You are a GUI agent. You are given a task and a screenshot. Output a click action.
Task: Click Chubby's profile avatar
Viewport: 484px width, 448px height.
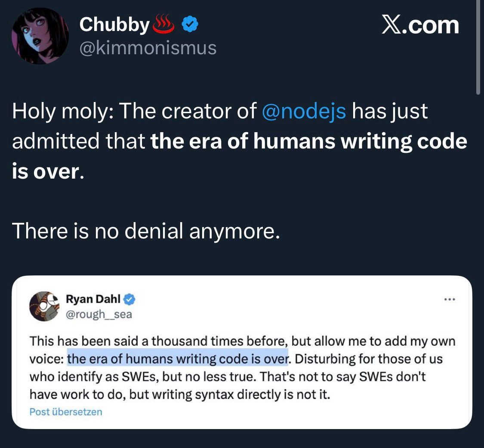[x=39, y=35]
